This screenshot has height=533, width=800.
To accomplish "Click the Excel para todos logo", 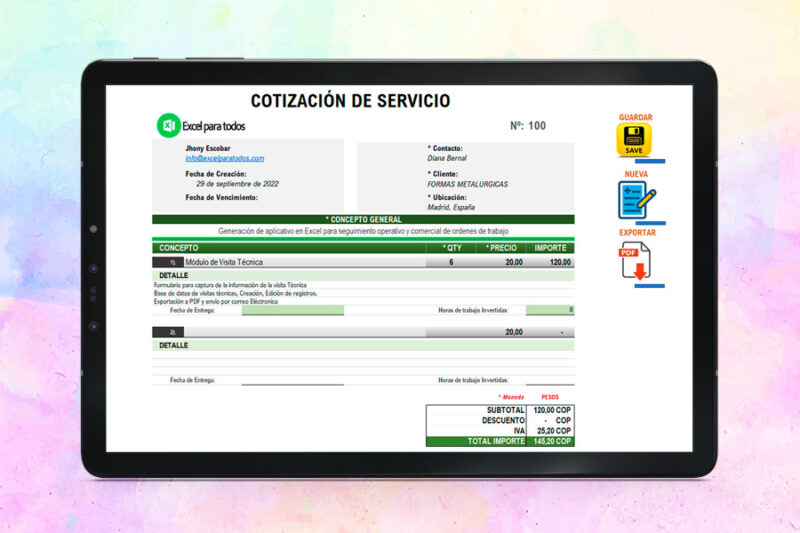I will click(201, 125).
